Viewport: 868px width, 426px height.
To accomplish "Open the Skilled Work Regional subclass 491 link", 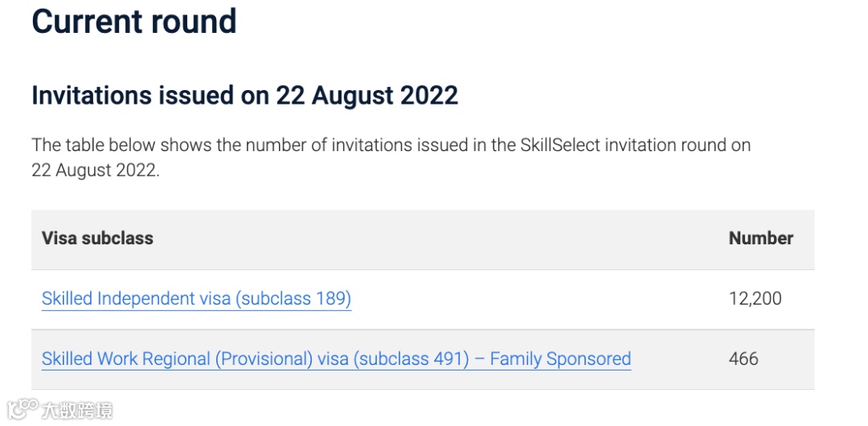I will (336, 359).
